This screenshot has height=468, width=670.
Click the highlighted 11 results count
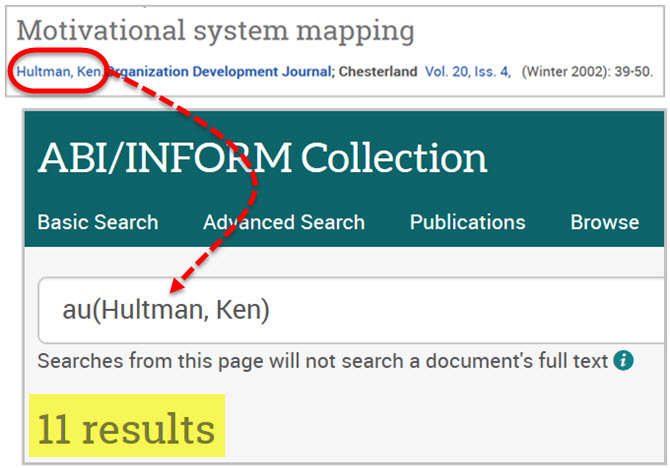[126, 428]
